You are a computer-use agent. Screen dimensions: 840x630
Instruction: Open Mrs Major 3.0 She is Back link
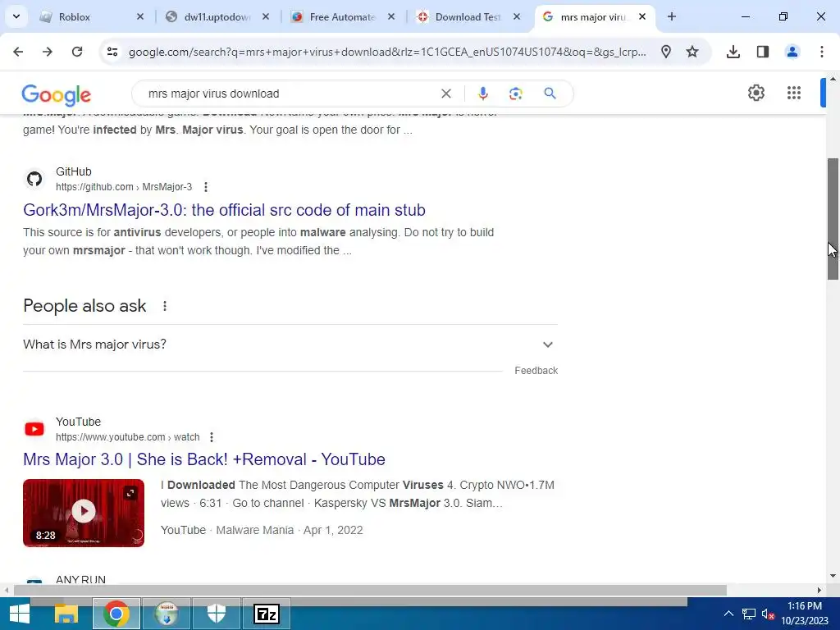pos(204,459)
